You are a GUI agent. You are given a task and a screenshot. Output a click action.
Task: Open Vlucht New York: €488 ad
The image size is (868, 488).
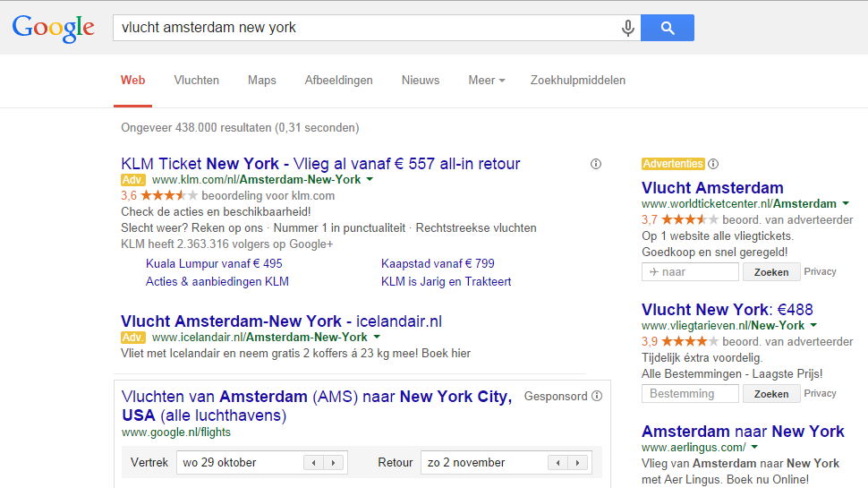click(x=728, y=309)
